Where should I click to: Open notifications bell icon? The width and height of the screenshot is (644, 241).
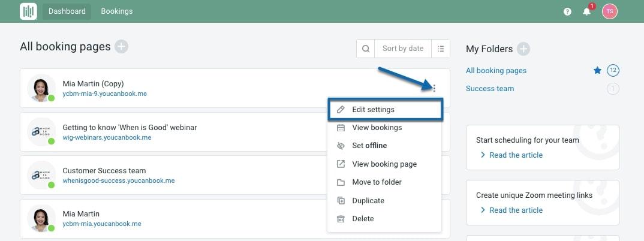[x=587, y=11]
